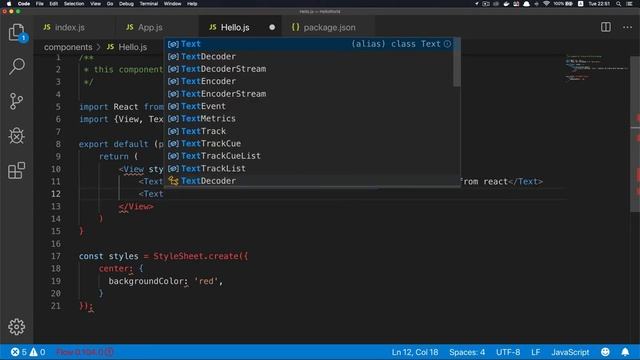
Task: Open the File menu
Action: click(x=40, y=4)
